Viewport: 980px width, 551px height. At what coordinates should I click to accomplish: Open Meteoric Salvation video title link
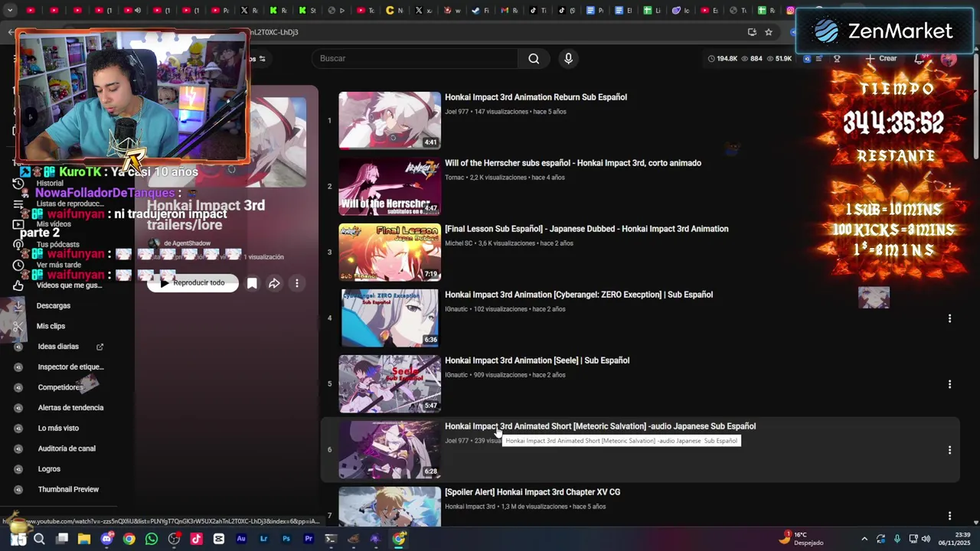pos(600,426)
